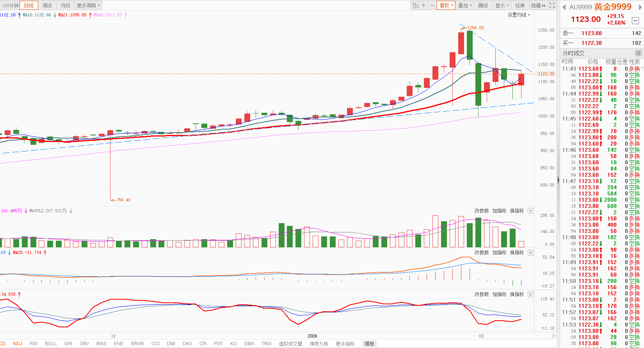This screenshot has height=348, width=644.
Task: Collapse quote panel with minus box icon
Action: (x=635, y=21)
